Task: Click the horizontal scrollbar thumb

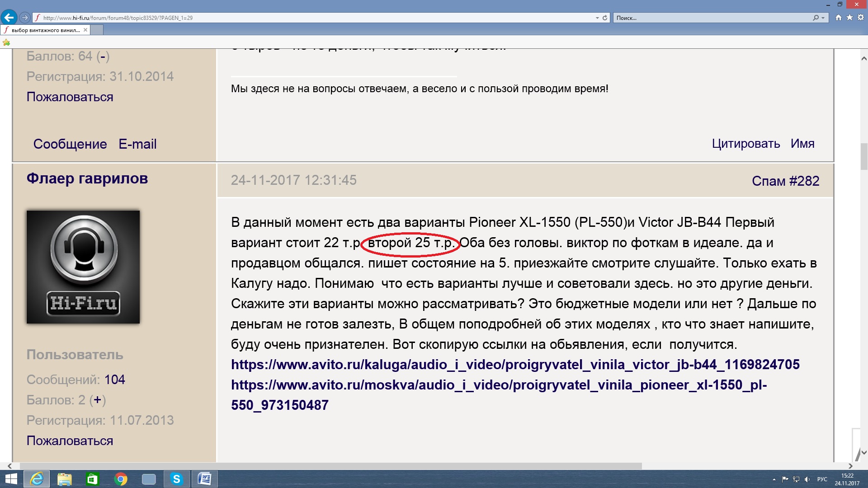Action: click(x=330, y=466)
